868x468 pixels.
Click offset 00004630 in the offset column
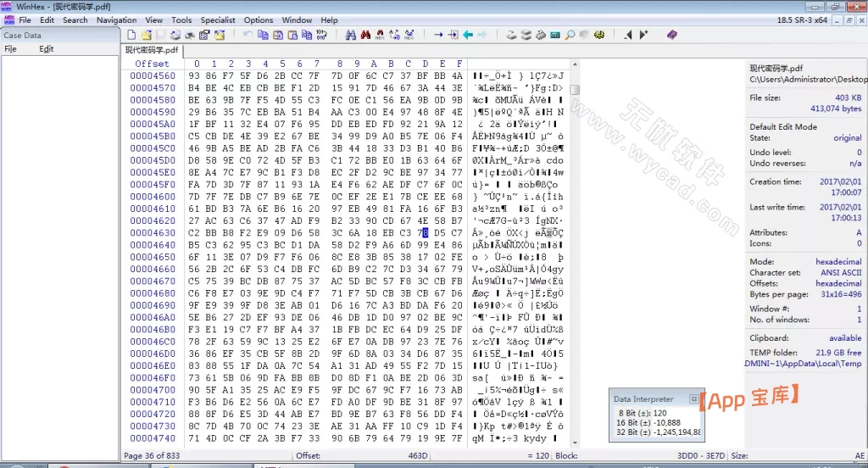click(153, 232)
